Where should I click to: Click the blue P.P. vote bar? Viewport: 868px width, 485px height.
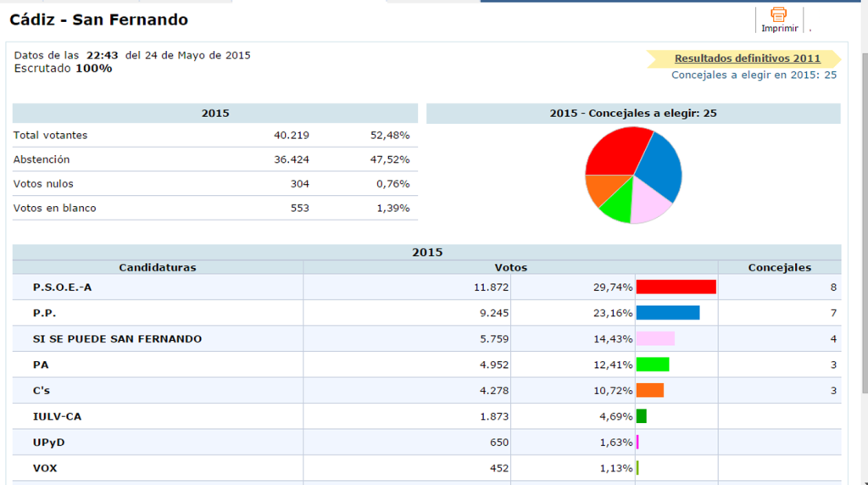(667, 313)
